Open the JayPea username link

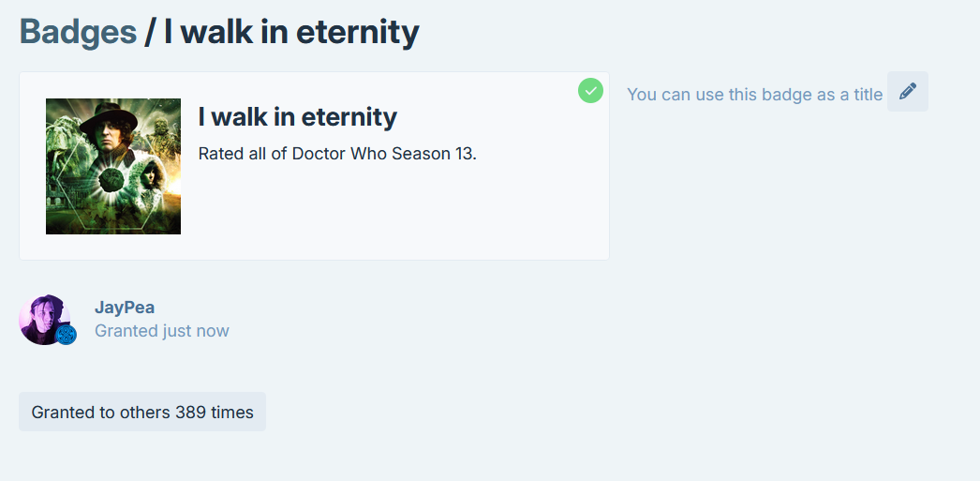pyautogui.click(x=125, y=308)
